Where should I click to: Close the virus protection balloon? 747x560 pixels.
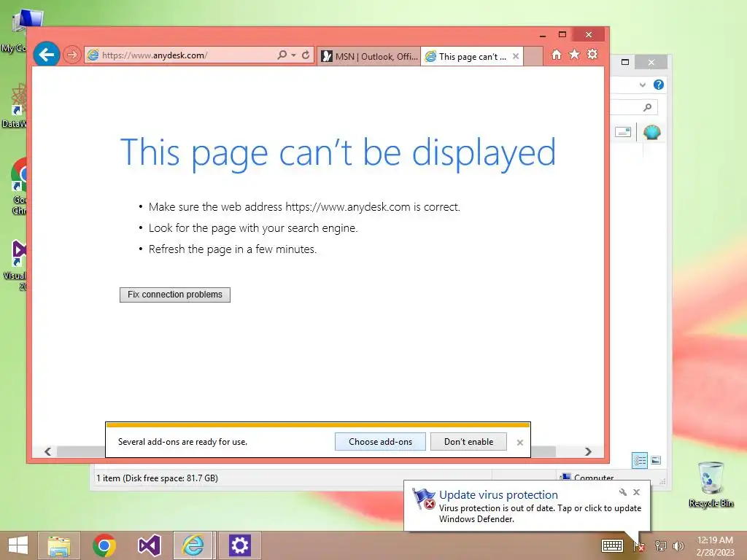tap(636, 492)
